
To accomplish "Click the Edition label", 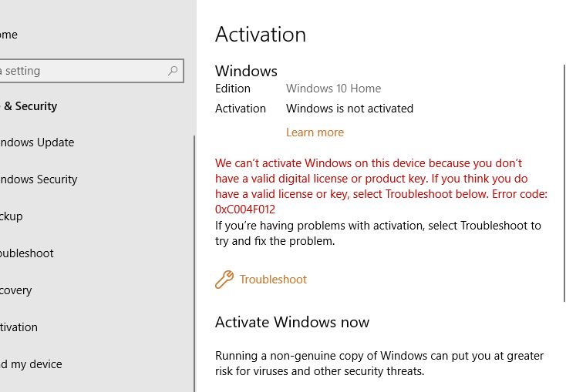I will coord(233,89).
